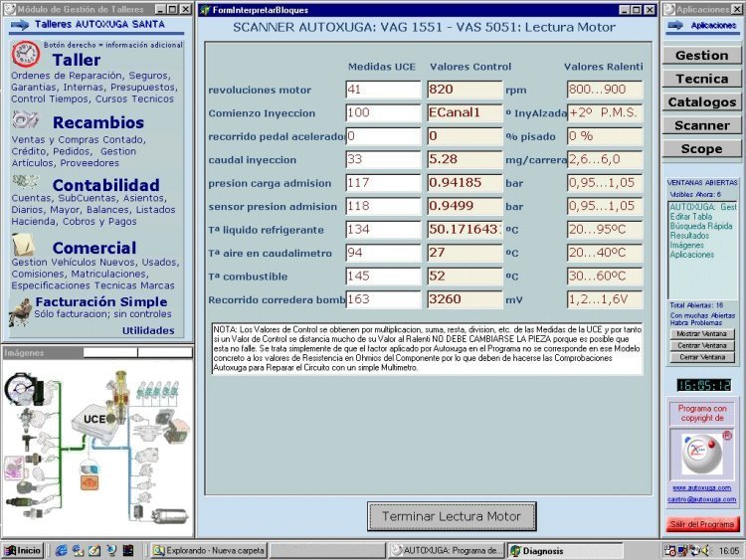Click the taskbar clock showing 16:05
Screen dimensions: 746x560
coord(729,551)
